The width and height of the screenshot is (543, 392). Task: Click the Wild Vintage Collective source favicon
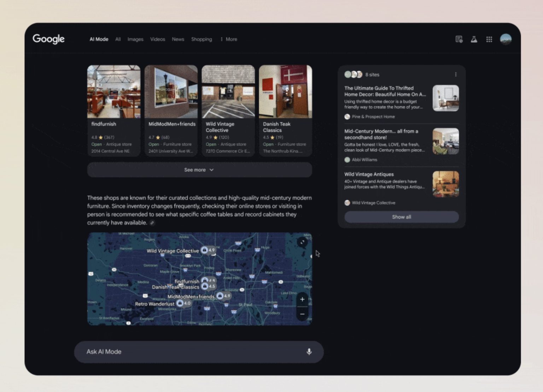[x=347, y=203]
